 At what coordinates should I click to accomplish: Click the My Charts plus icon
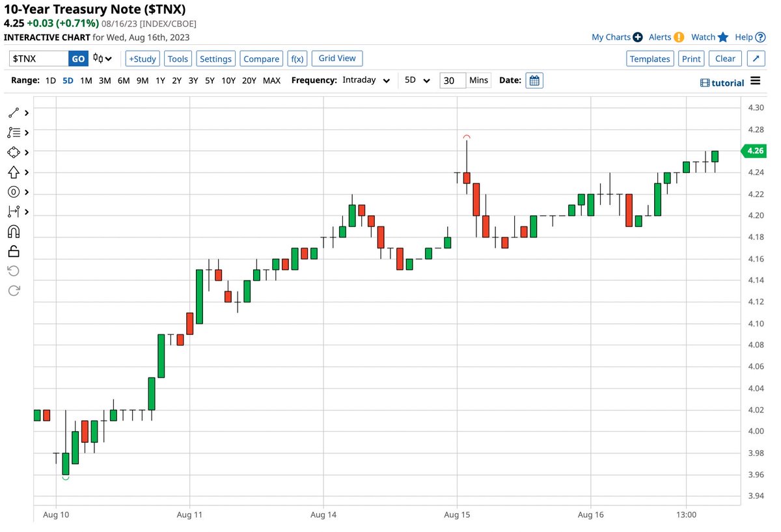[x=638, y=37]
